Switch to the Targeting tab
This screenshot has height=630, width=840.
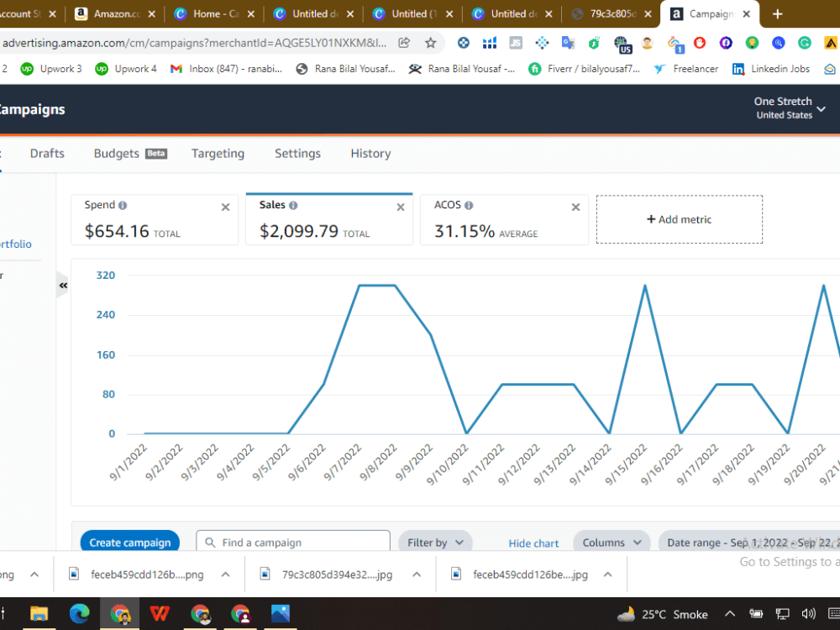[218, 153]
